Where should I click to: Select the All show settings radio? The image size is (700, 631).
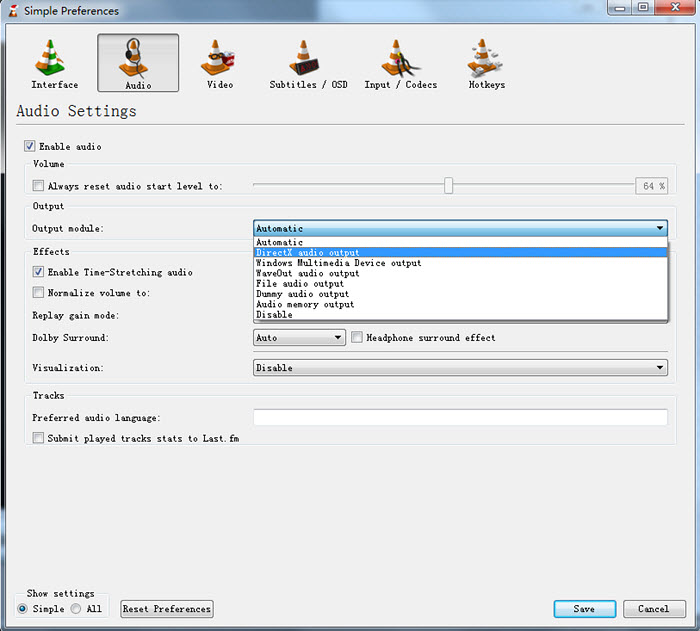point(76,609)
